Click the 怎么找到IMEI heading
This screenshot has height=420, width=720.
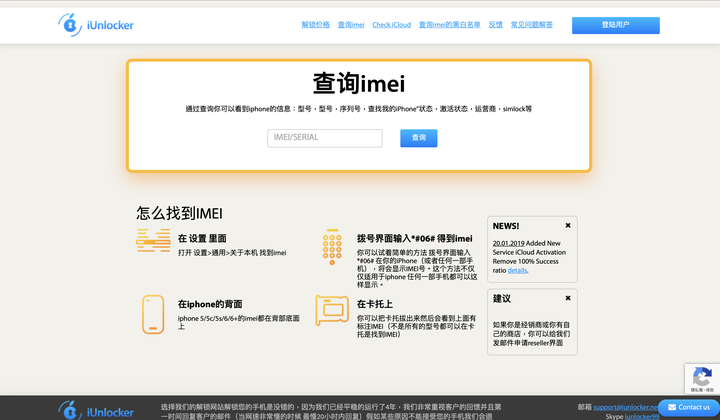(x=179, y=213)
